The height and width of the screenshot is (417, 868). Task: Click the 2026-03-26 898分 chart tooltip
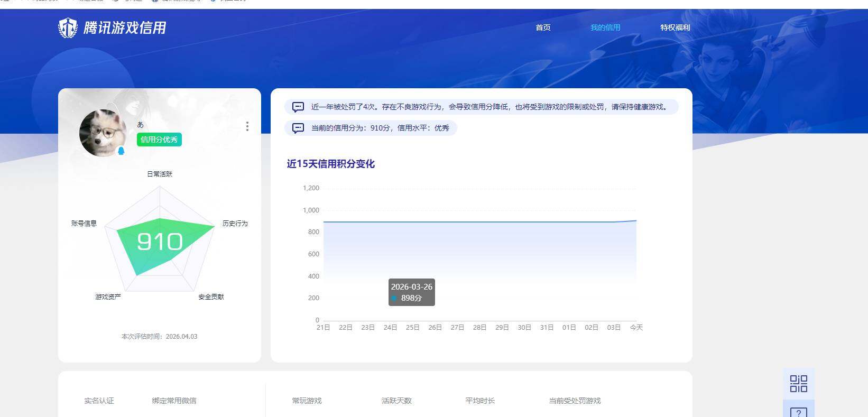point(412,292)
